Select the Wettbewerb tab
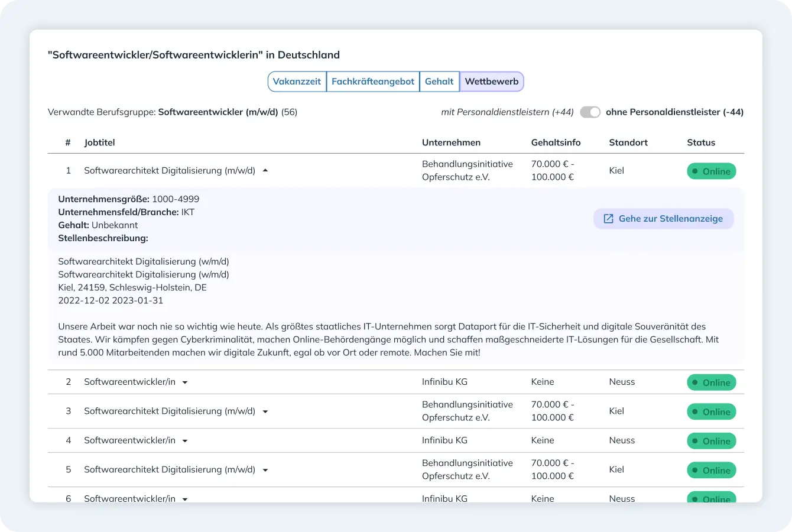 [491, 82]
